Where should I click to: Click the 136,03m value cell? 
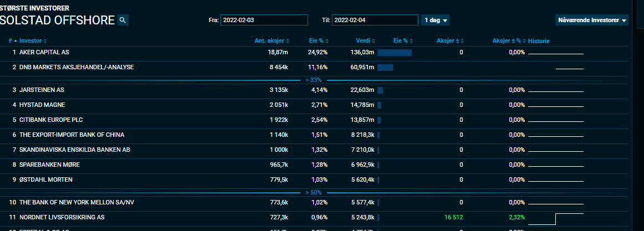coord(362,53)
